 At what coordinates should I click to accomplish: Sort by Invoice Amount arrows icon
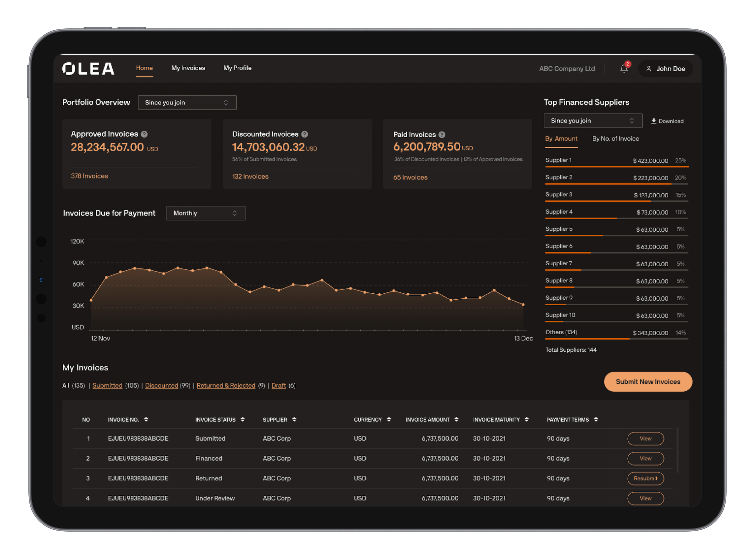pyautogui.click(x=456, y=419)
